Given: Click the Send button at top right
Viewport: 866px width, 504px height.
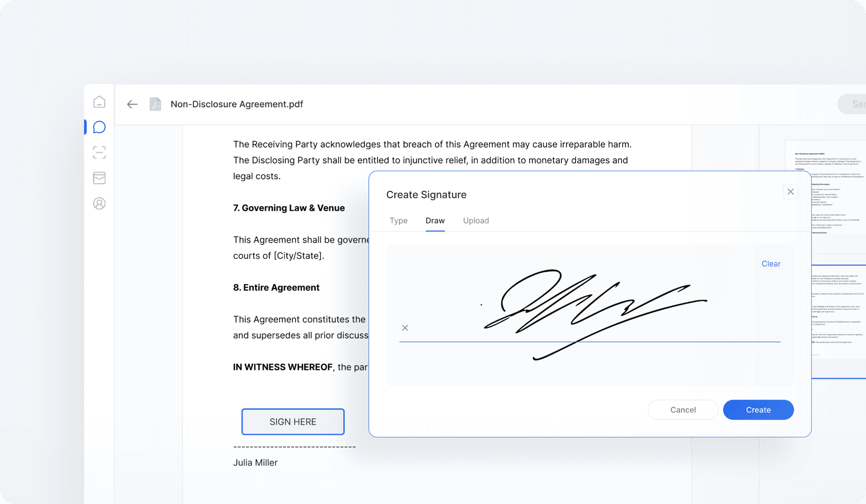Looking at the screenshot, I should coord(855,104).
